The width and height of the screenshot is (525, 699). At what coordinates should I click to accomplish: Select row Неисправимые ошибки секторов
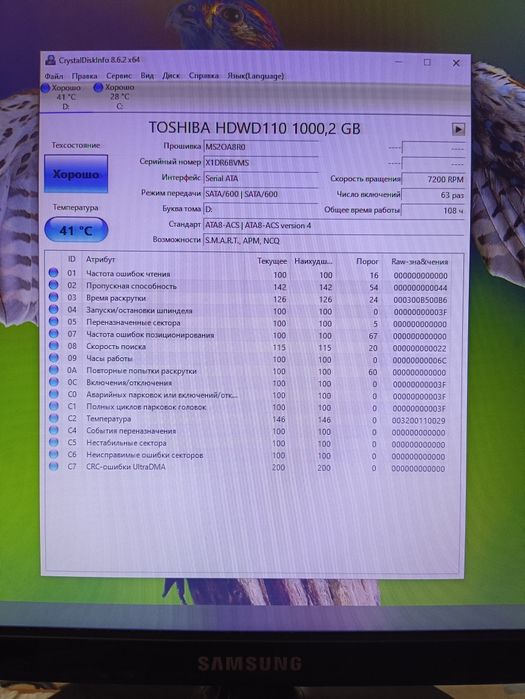click(254, 455)
